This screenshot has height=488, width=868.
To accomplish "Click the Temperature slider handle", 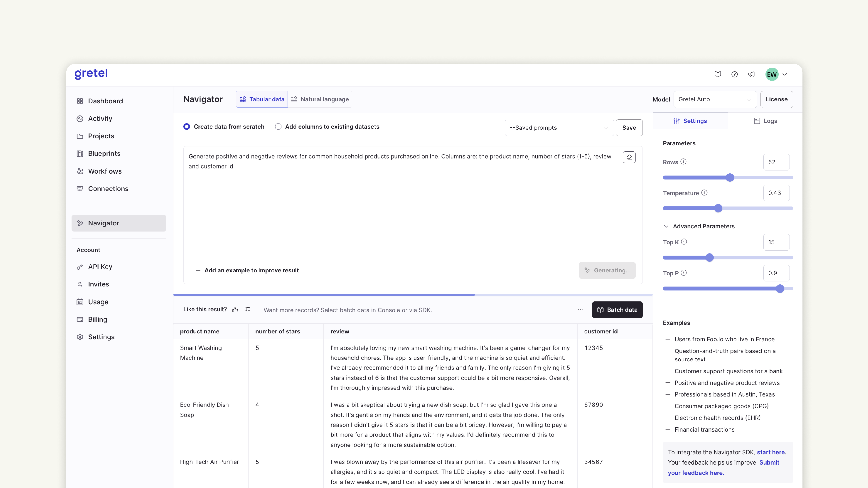I will point(718,209).
